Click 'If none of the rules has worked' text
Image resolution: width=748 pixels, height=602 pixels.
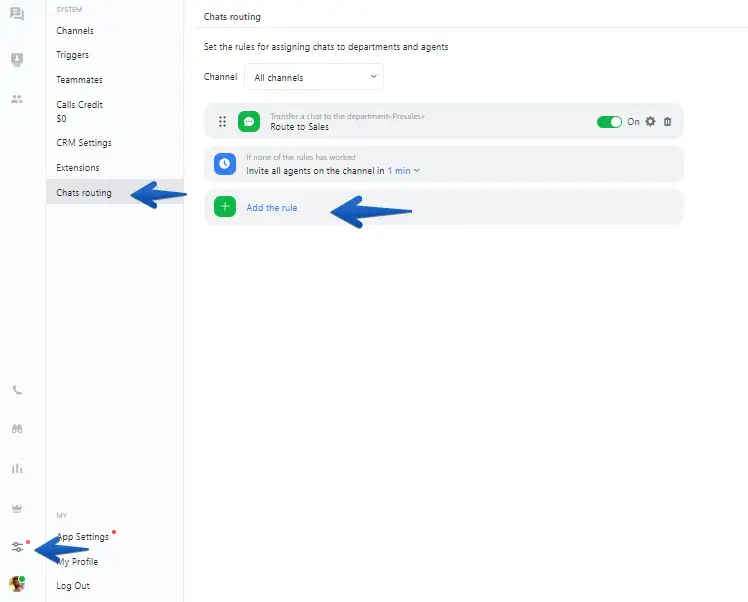tap(301, 157)
